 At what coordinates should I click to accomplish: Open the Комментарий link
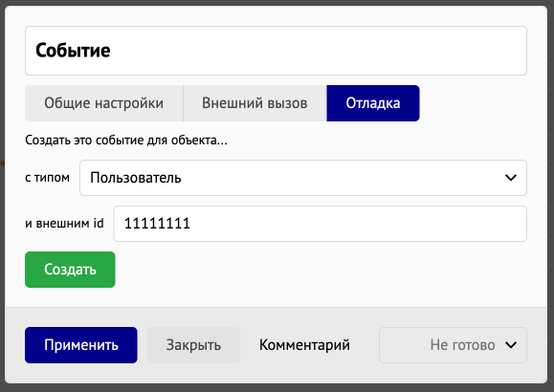[304, 345]
